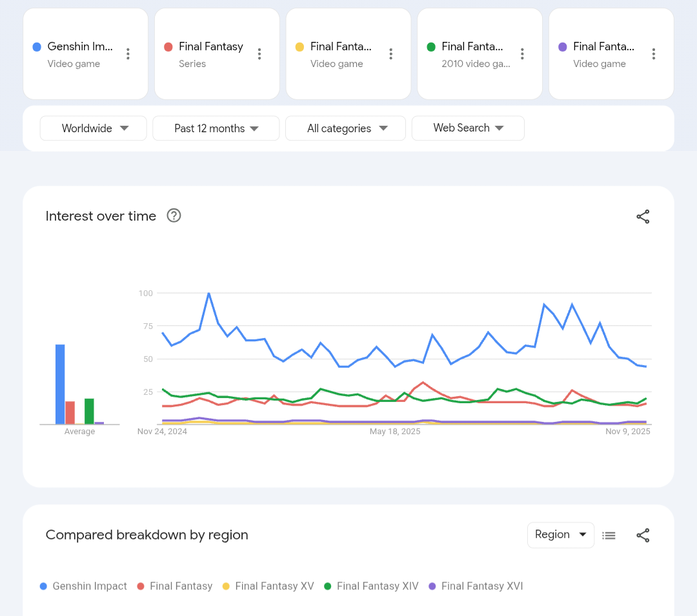Share the Compared breakdown by region card
The height and width of the screenshot is (616, 697).
(x=643, y=535)
